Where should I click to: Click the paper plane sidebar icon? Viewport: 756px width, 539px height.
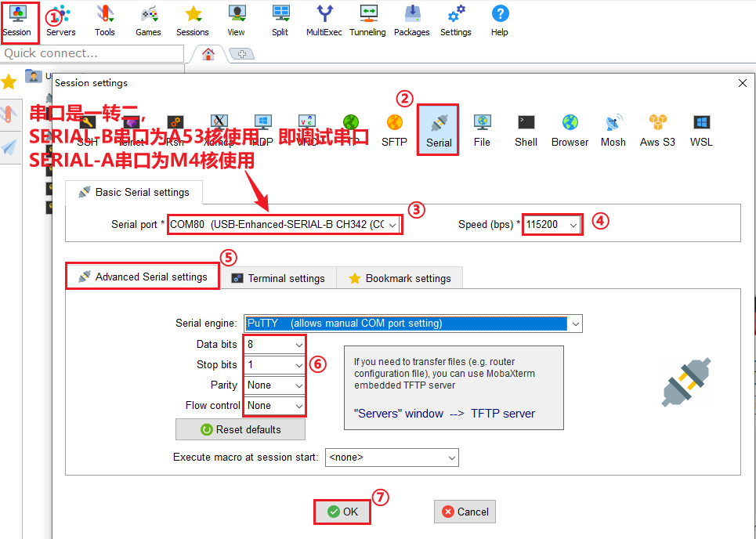click(x=9, y=147)
